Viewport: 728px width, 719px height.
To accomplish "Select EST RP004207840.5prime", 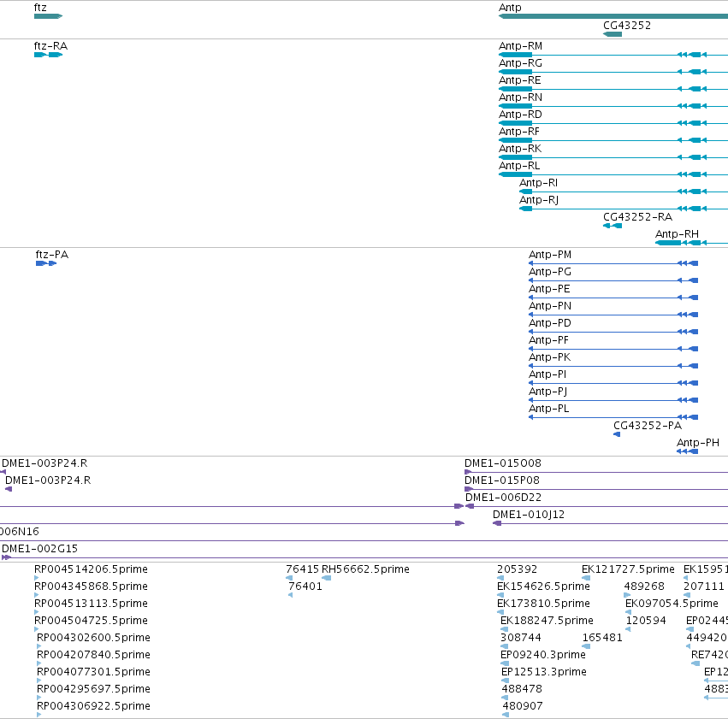I will coord(93,655).
